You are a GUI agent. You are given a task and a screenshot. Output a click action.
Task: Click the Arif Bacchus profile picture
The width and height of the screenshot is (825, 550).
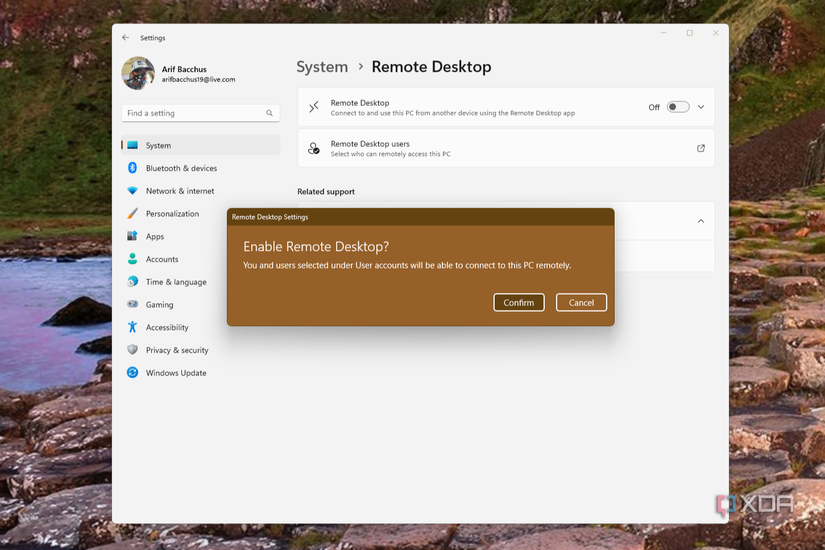pyautogui.click(x=138, y=73)
